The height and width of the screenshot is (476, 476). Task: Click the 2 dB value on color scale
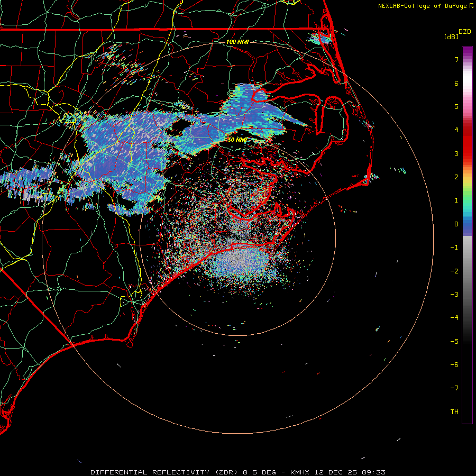click(456, 177)
